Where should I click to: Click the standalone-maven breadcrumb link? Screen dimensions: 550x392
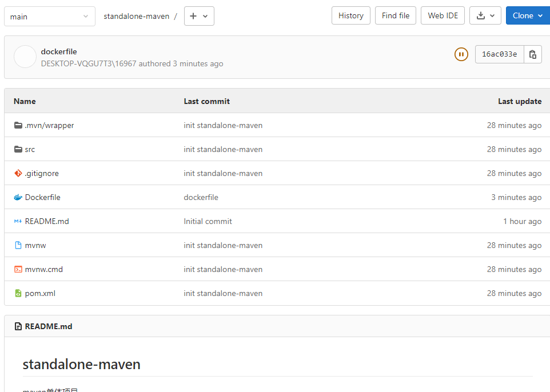point(137,17)
